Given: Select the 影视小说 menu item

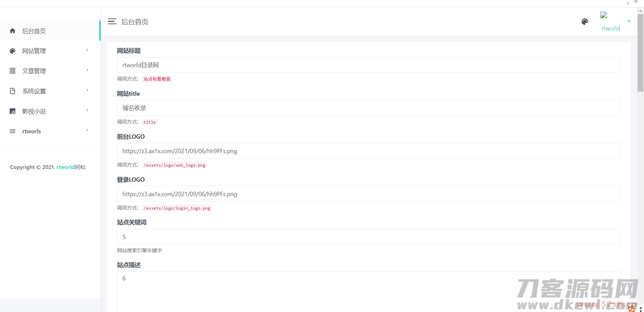Looking at the screenshot, I should click(34, 111).
